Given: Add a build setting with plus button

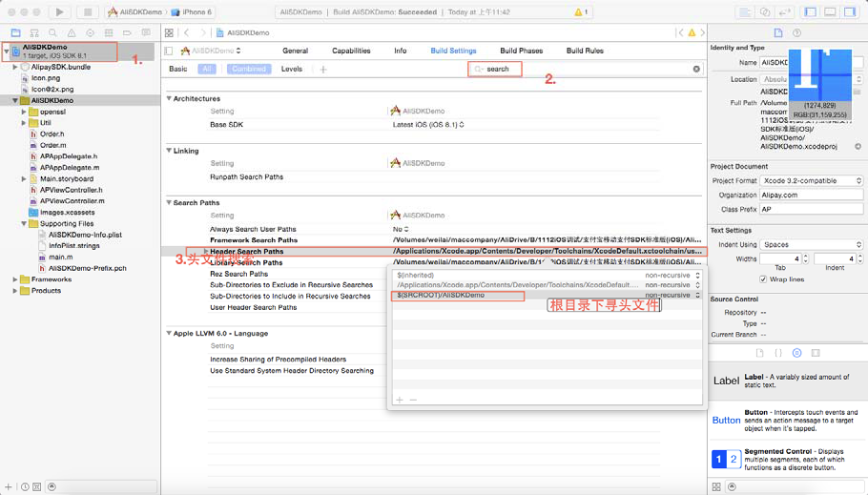Looking at the screenshot, I should pos(323,70).
